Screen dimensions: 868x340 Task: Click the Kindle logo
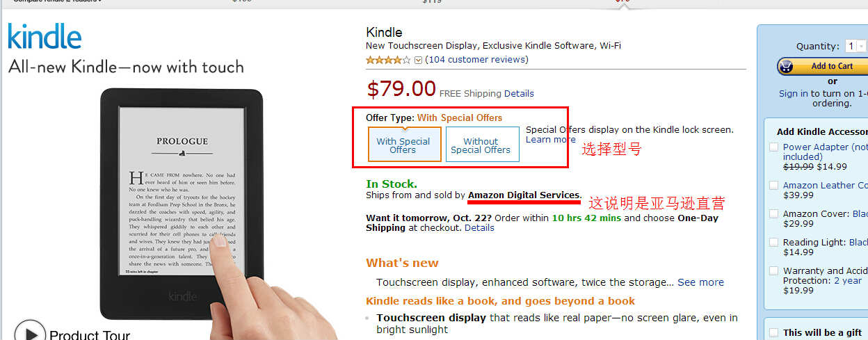point(45,36)
